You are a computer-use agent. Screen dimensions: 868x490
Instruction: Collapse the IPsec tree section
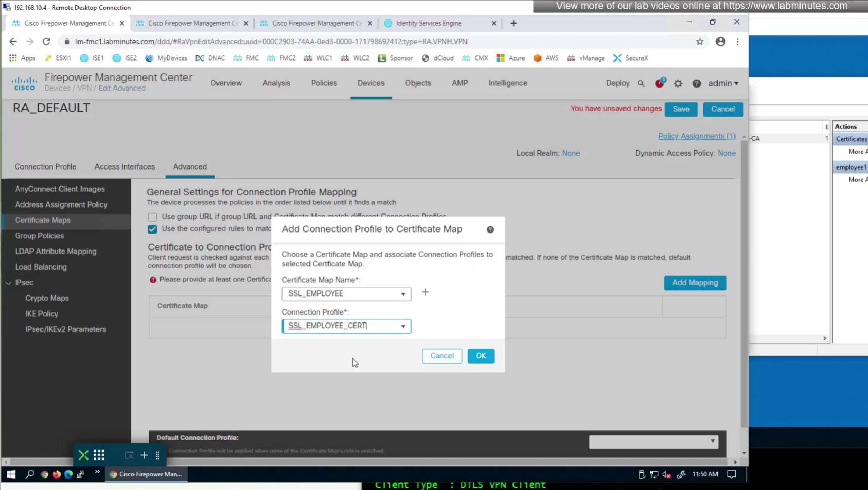(9, 283)
